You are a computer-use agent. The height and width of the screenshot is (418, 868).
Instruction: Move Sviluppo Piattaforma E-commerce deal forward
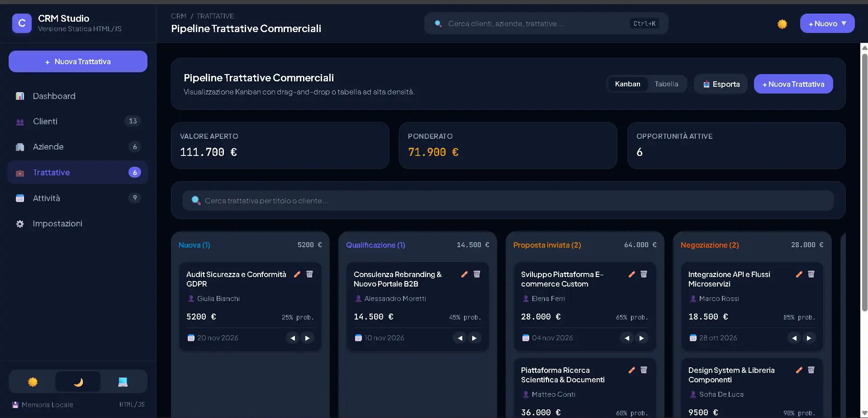(x=641, y=338)
